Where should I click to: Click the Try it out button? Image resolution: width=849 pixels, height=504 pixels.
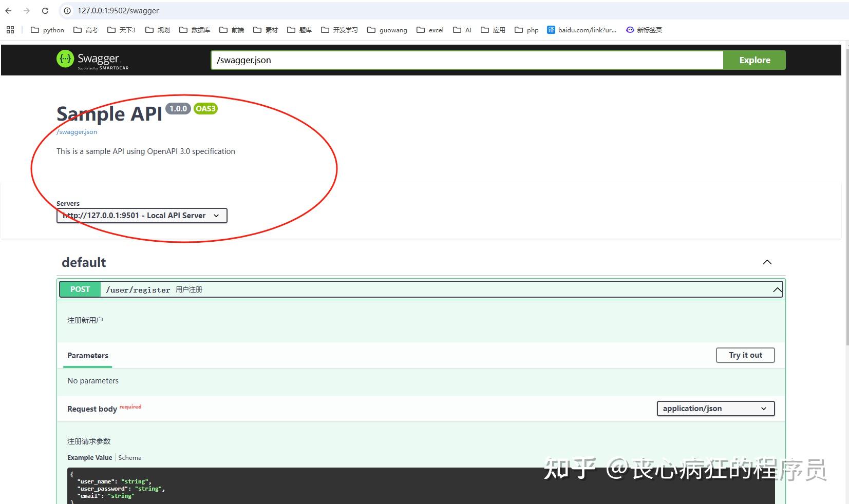tap(745, 355)
